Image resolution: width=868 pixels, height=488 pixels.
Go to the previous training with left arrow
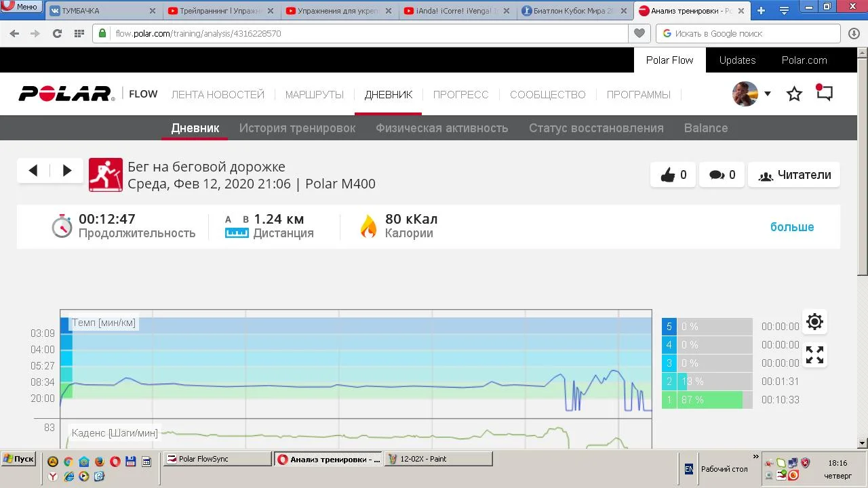(x=33, y=171)
